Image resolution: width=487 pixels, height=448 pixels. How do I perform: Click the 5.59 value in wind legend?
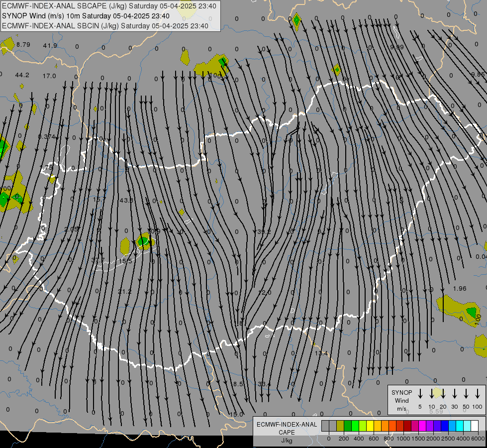tap(436, 412)
